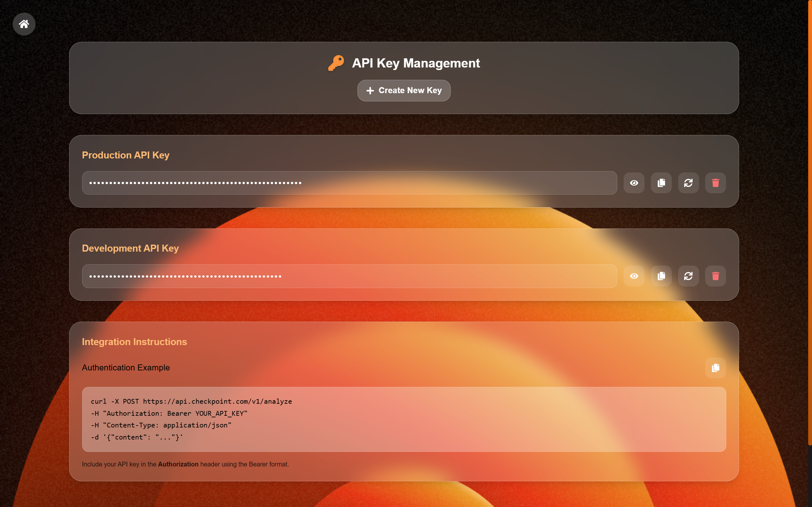Viewport: 812px width, 507px height.
Task: Click the Development API key field
Action: click(349, 276)
